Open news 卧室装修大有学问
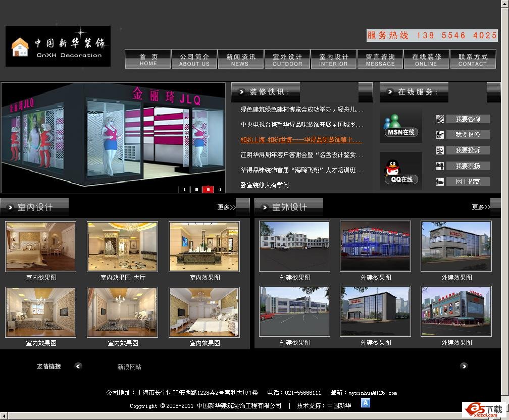This screenshot has width=509, height=420. point(265,185)
